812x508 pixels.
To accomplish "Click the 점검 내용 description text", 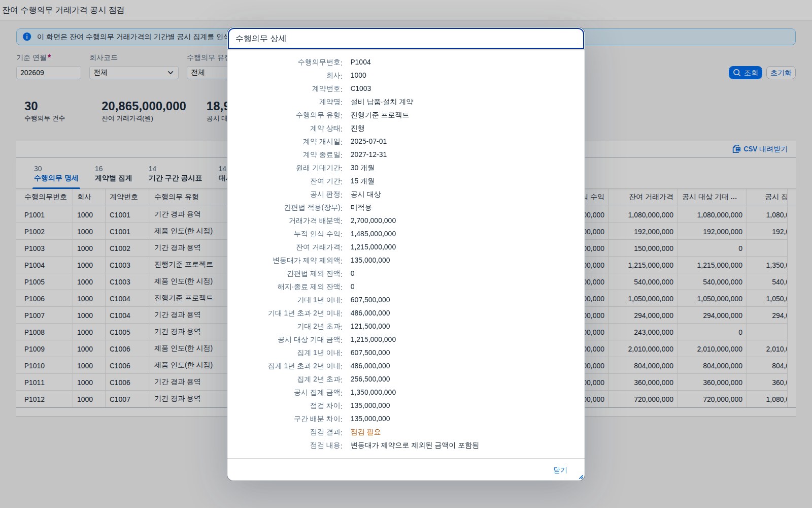I will (x=415, y=445).
